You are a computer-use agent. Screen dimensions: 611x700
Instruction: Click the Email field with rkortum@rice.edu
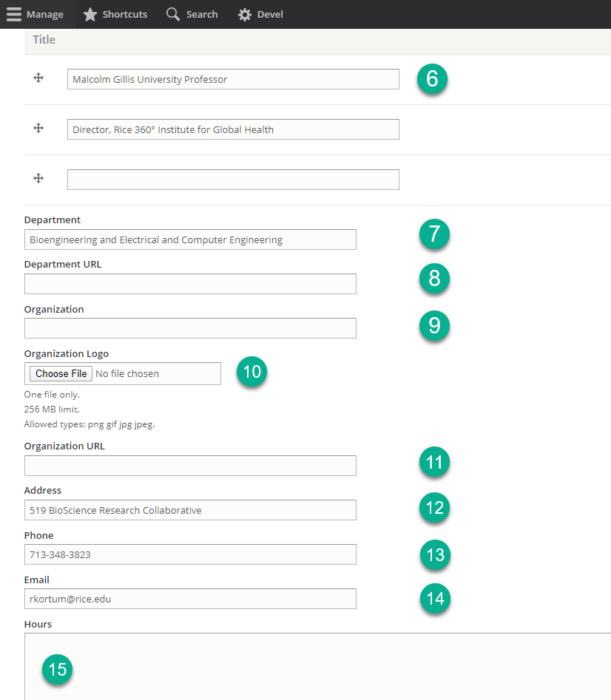[190, 599]
